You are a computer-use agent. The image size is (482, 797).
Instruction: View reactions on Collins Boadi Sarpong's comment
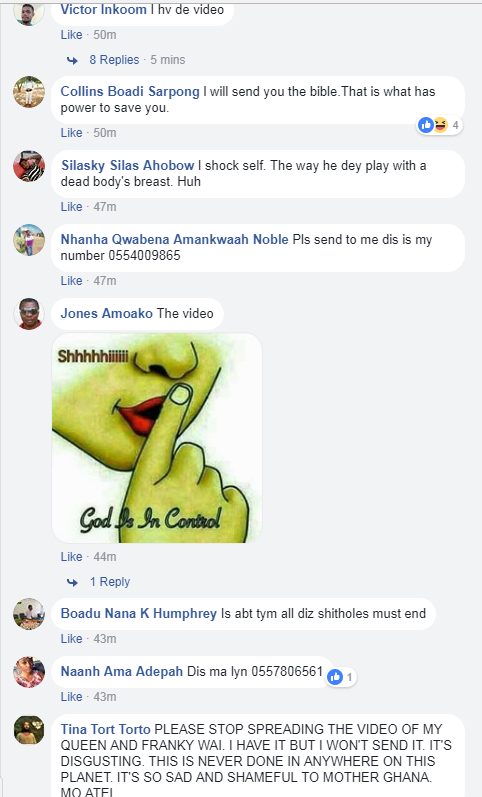(439, 125)
